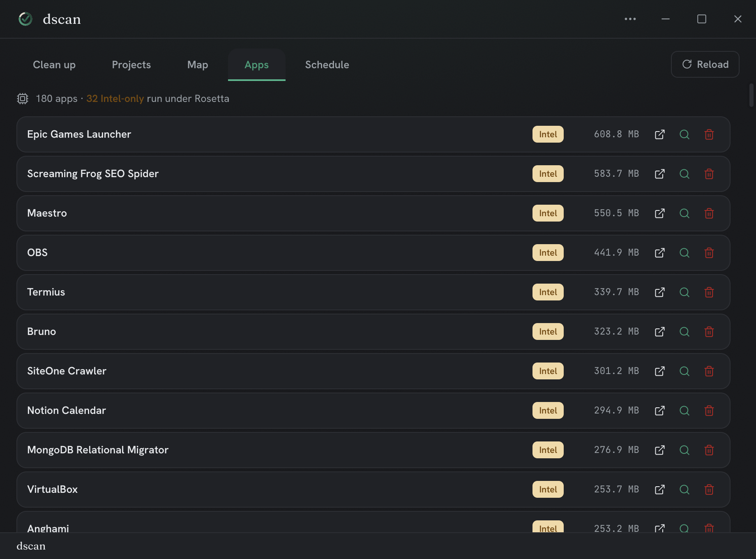Delete Notion Calendar with the trash icon
The width and height of the screenshot is (756, 559).
709,411
